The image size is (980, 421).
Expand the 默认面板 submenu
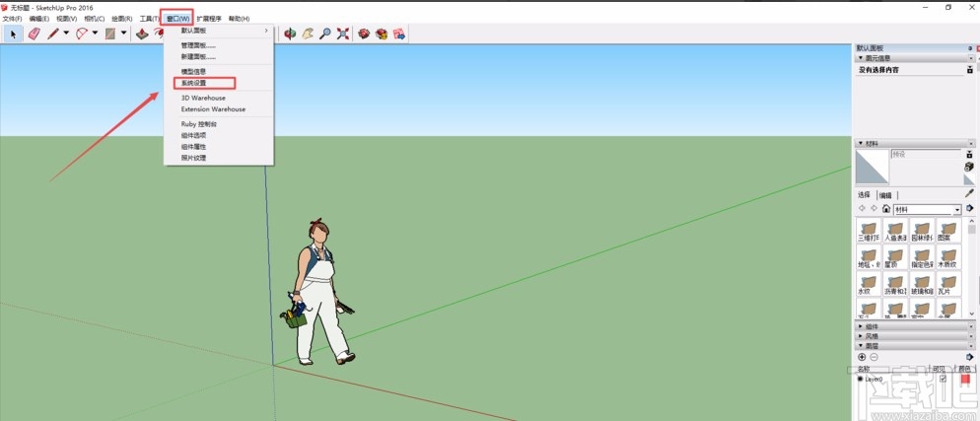coord(219,30)
